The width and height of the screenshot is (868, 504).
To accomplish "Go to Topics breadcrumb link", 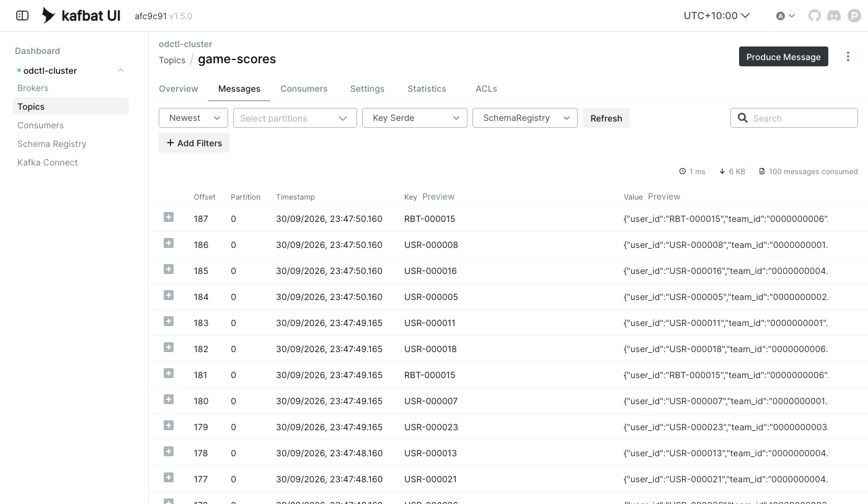I will click(x=172, y=60).
